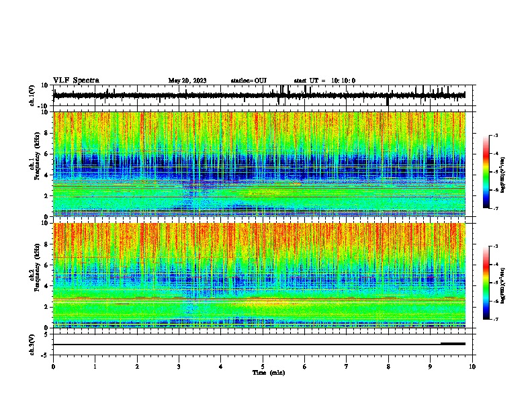Viewport: 532px width, 411px height.
Task: Click the "-10" tick on ch.1(V) axis
Action: click(44, 106)
